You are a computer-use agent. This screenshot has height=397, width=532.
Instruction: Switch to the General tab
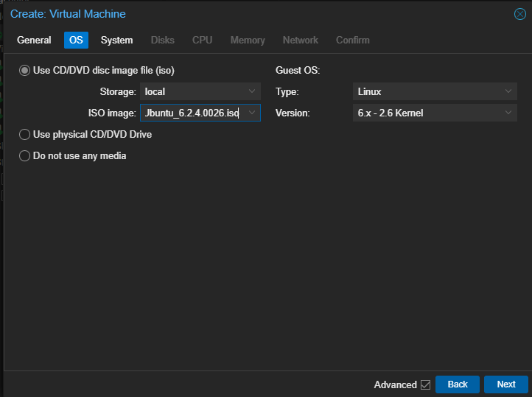34,40
